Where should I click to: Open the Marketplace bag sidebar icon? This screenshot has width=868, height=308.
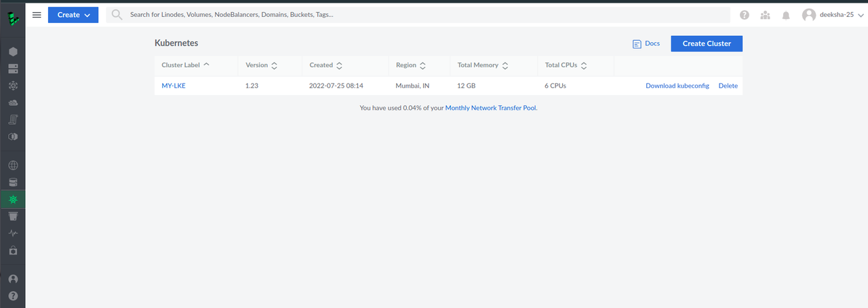(13, 250)
